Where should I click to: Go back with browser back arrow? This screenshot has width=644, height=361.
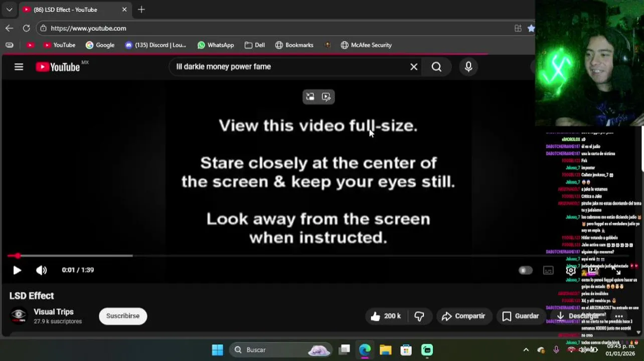click(9, 29)
